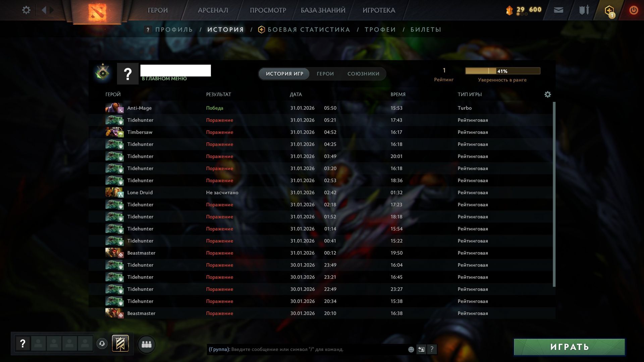The image size is (644, 362).
Task: Open the АРСЕНАЛ top menu
Action: pos(213,10)
